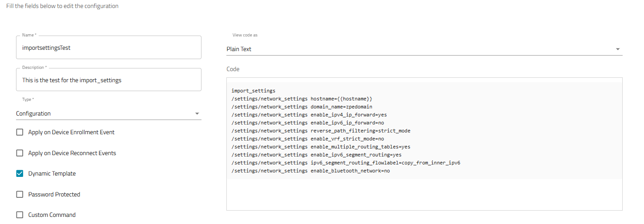Check Apply on Device Reconnect Events
The width and height of the screenshot is (644, 224).
(20, 153)
